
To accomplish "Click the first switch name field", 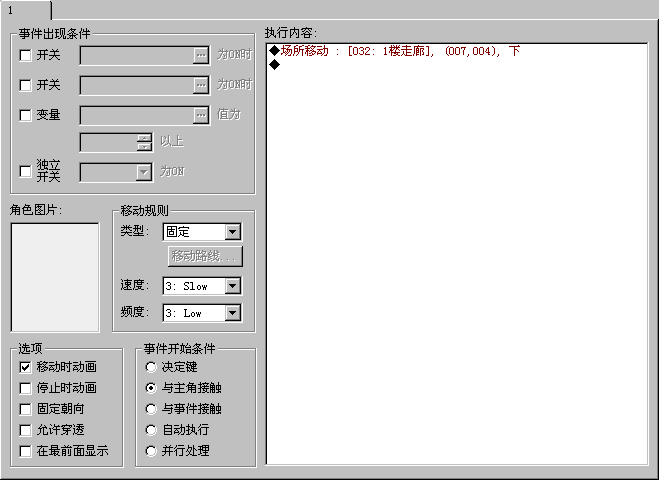I will pyautogui.click(x=137, y=55).
